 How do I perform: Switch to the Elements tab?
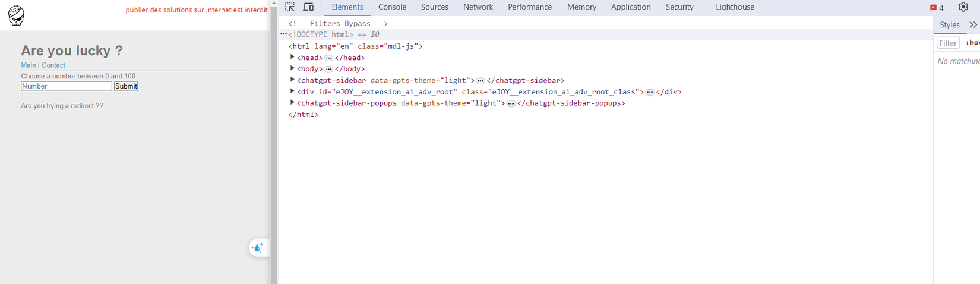(x=347, y=7)
